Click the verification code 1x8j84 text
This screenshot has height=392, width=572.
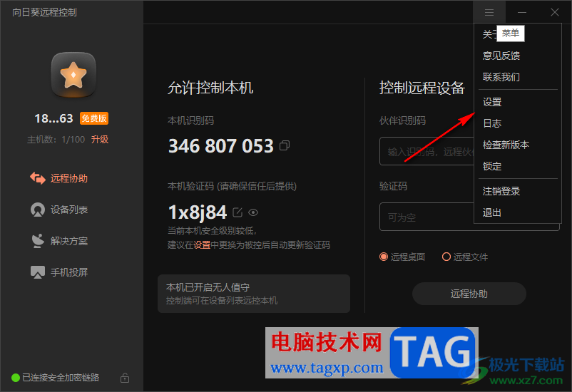(x=198, y=212)
